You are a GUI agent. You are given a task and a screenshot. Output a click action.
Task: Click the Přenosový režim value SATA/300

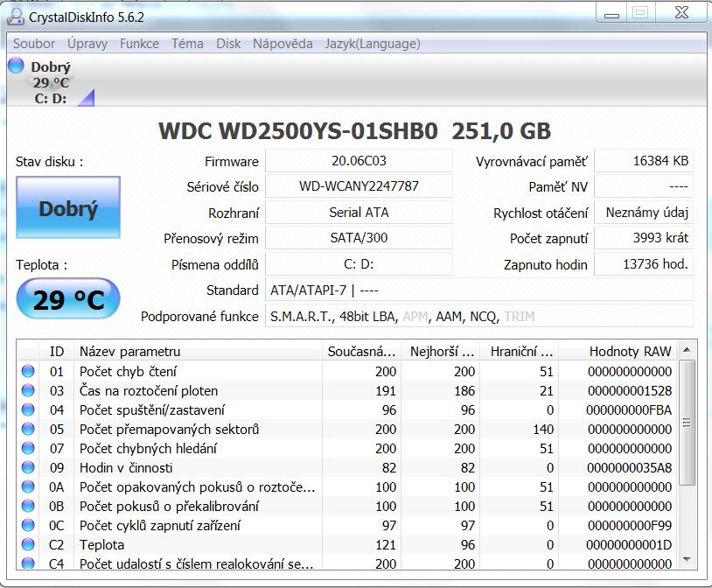(x=359, y=238)
